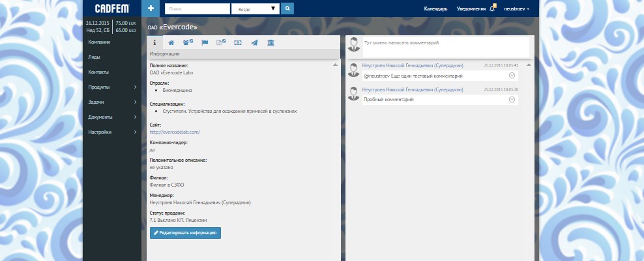Open the people group icon tab

pos(188,42)
